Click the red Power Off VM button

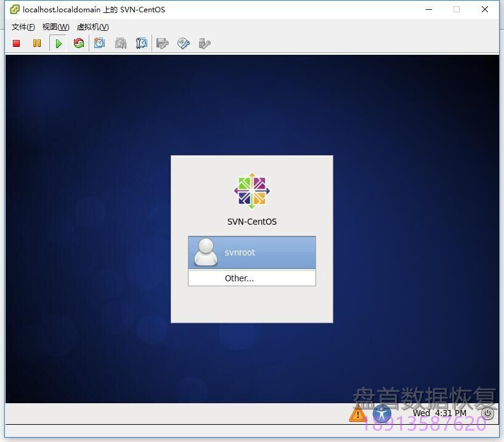(x=17, y=43)
